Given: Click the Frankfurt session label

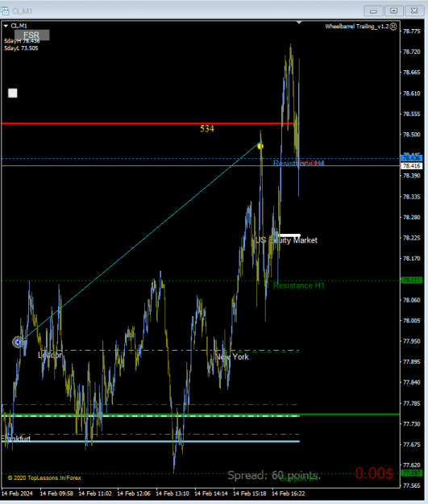Looking at the screenshot, I should click(16, 439).
